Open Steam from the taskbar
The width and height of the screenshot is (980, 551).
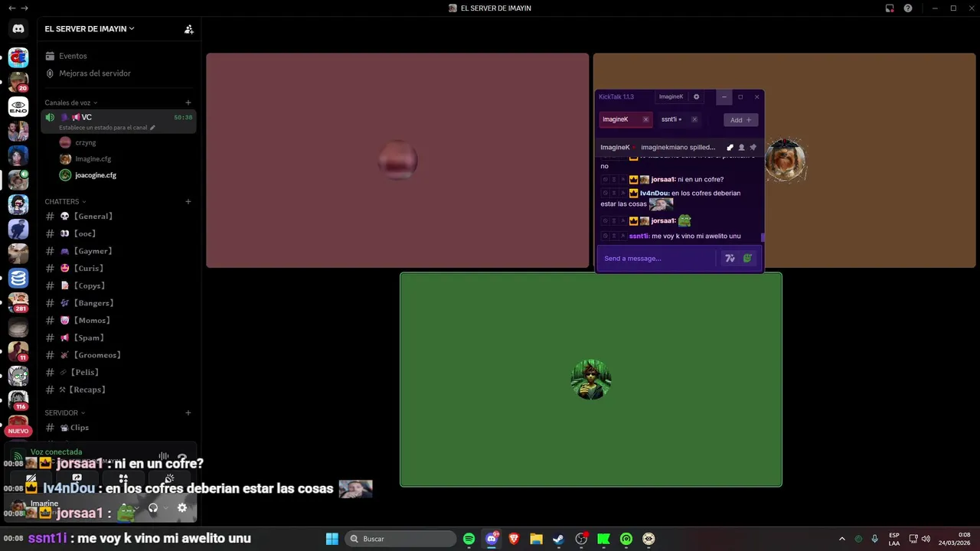(559, 539)
